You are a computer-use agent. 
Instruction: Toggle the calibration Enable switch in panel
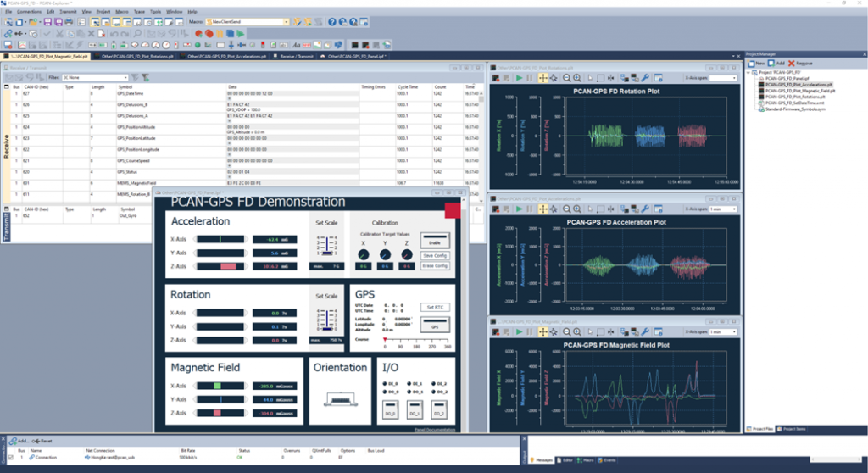(x=435, y=240)
